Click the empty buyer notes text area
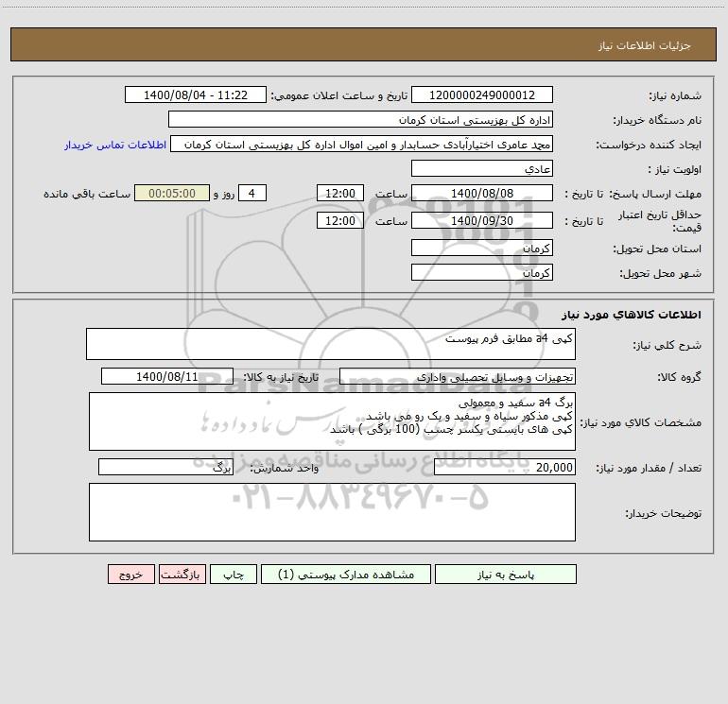728x704 pixels. [332, 512]
